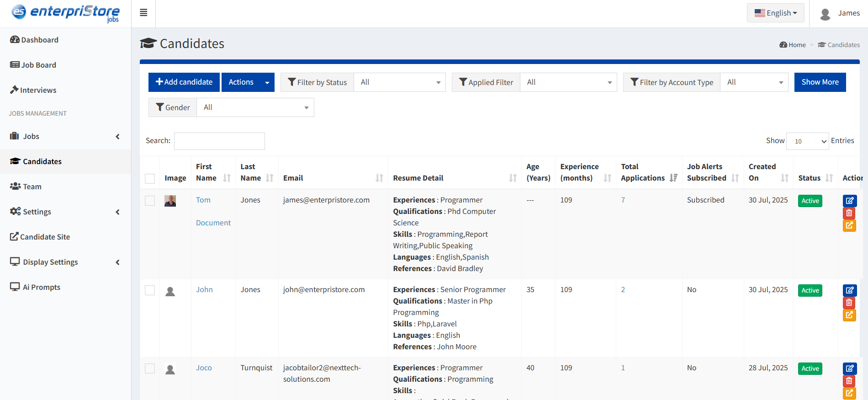Image resolution: width=868 pixels, height=400 pixels.
Task: Click Tom's profile photo thumbnail
Action: [170, 201]
